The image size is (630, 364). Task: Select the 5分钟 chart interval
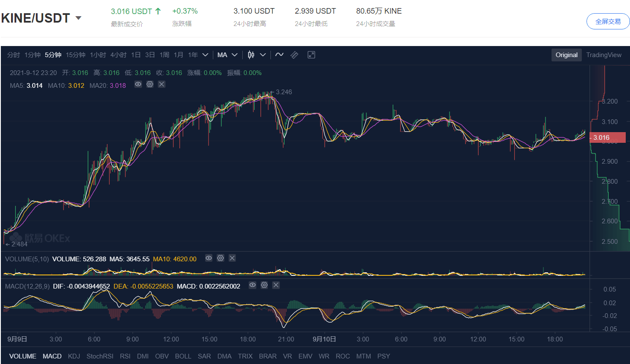tap(53, 55)
